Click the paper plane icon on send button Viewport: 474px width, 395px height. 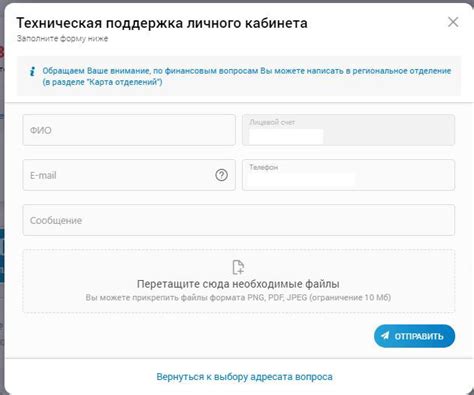(385, 336)
